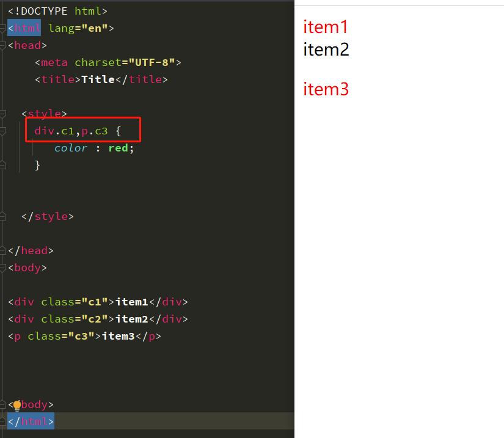Click the div.c1 selector in the CSS
The height and width of the screenshot is (438, 504).
tap(54, 131)
